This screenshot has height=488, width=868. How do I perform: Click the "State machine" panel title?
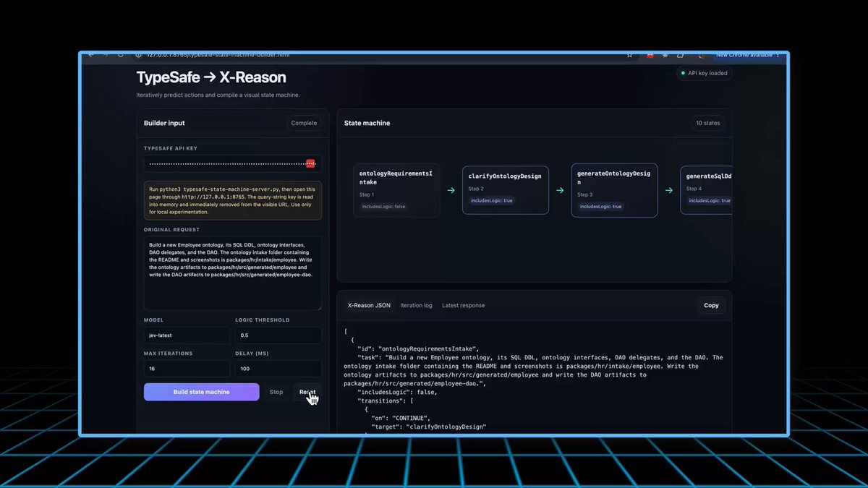(367, 123)
